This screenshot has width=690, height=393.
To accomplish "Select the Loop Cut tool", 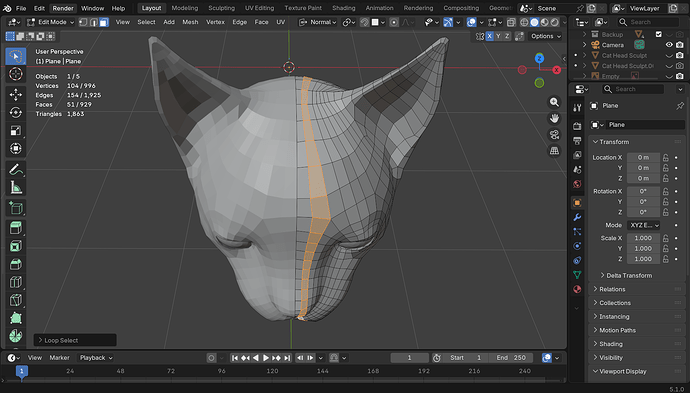I will click(16, 282).
